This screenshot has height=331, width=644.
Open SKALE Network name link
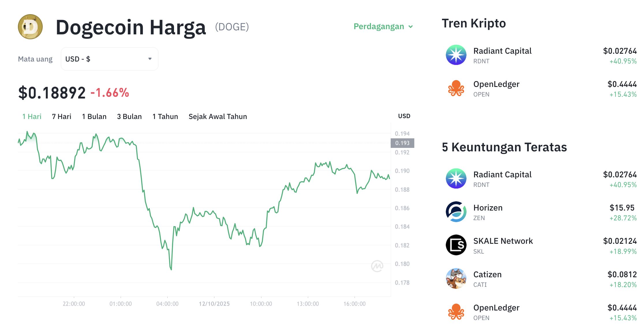pyautogui.click(x=503, y=241)
